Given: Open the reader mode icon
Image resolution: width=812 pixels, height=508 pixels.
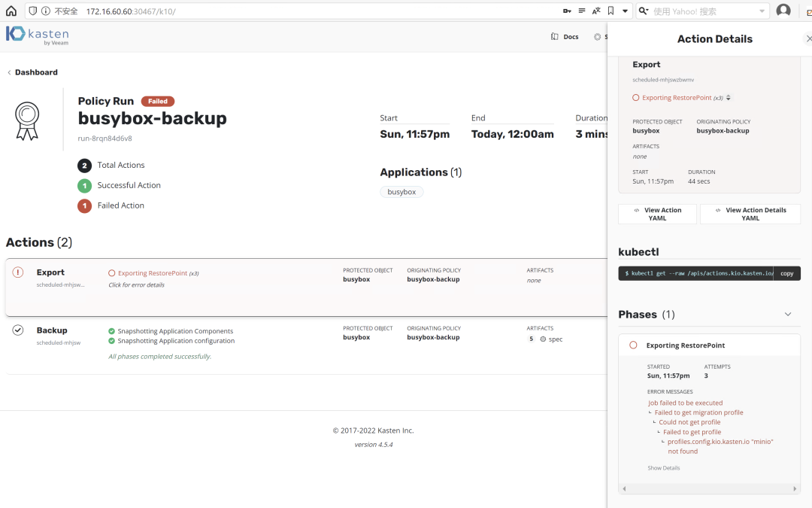Looking at the screenshot, I should point(581,11).
